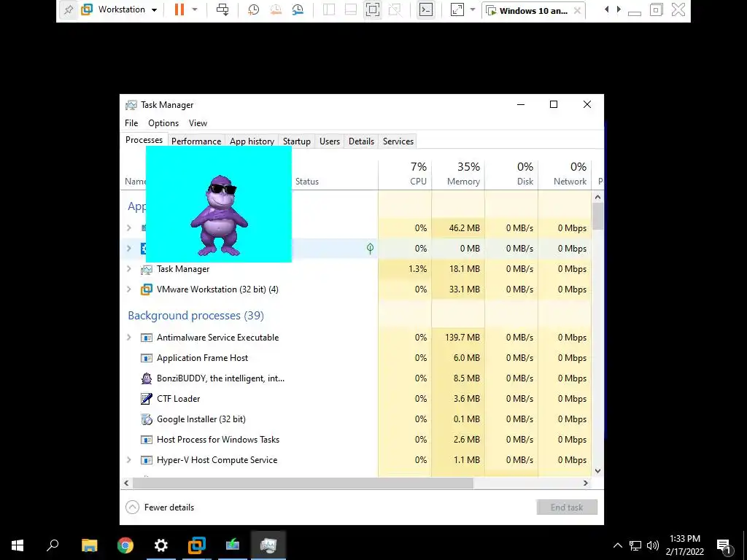Open the snapshot manager icon
The width and height of the screenshot is (747, 560).
coord(298,10)
